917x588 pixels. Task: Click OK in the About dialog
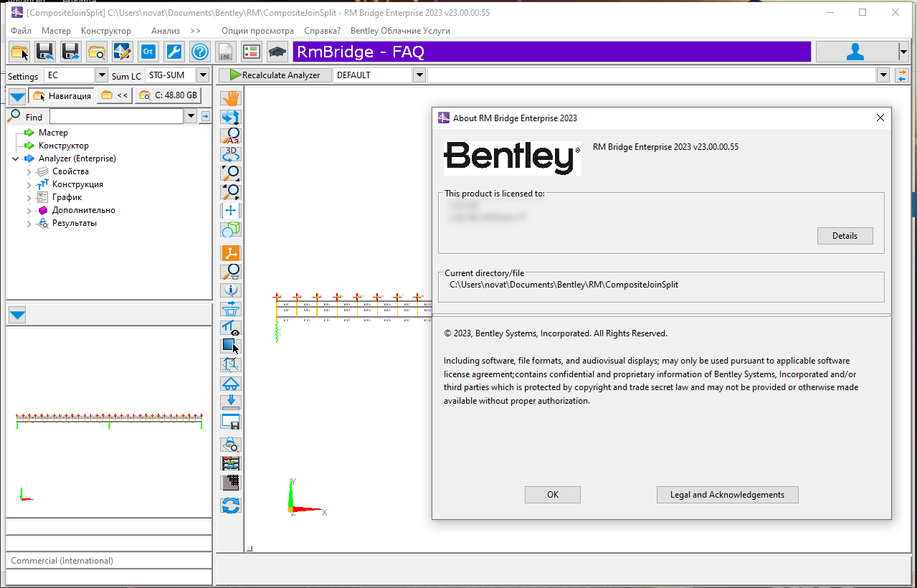pos(553,495)
